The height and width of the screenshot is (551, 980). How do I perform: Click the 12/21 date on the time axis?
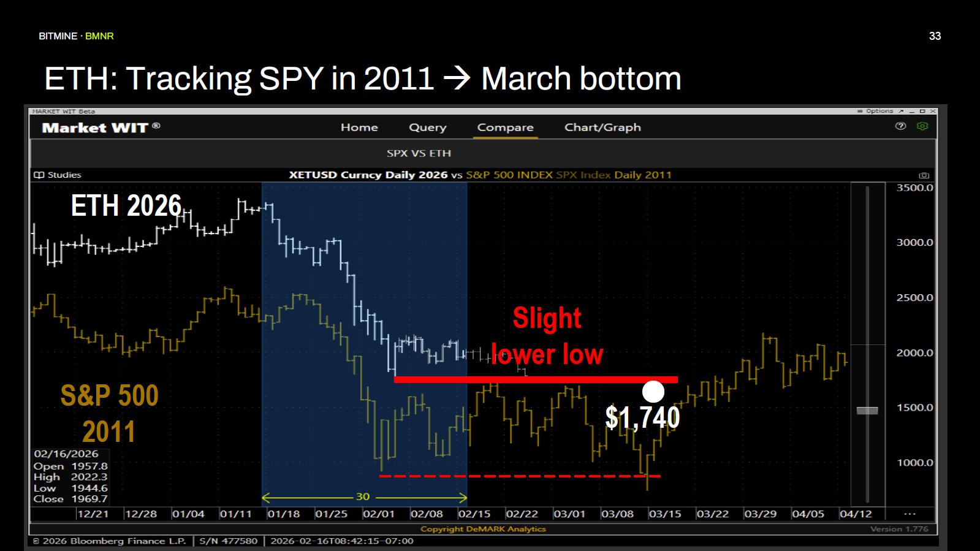tap(93, 514)
